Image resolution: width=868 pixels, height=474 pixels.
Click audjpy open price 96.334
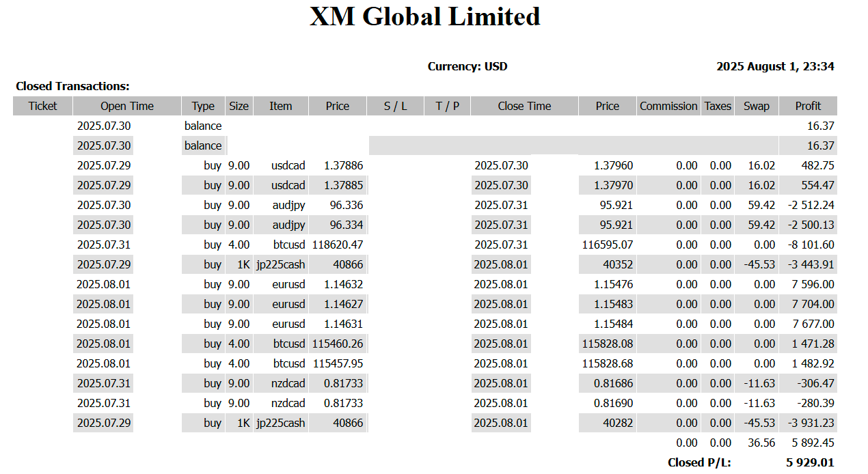pos(347,225)
